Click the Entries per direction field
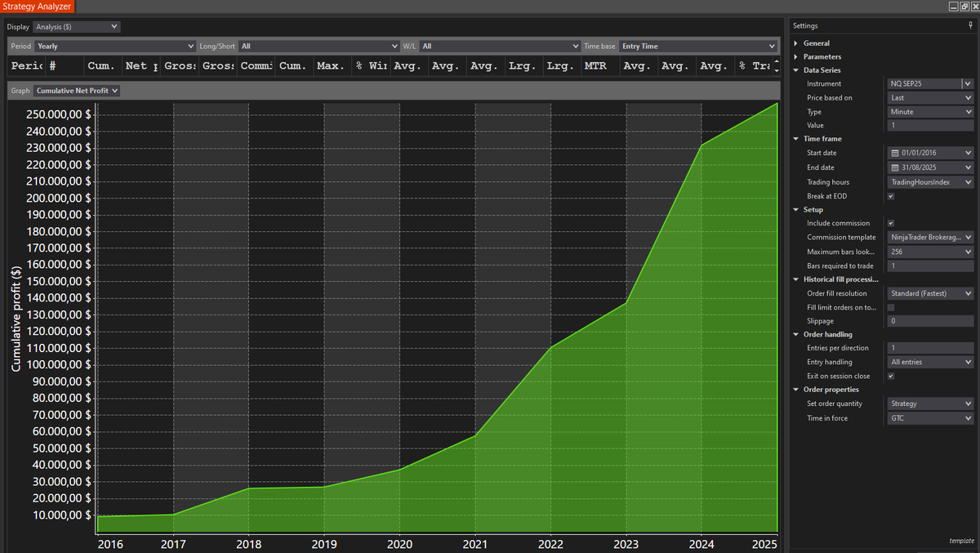Screen dimensions: 980x553 click(931, 348)
